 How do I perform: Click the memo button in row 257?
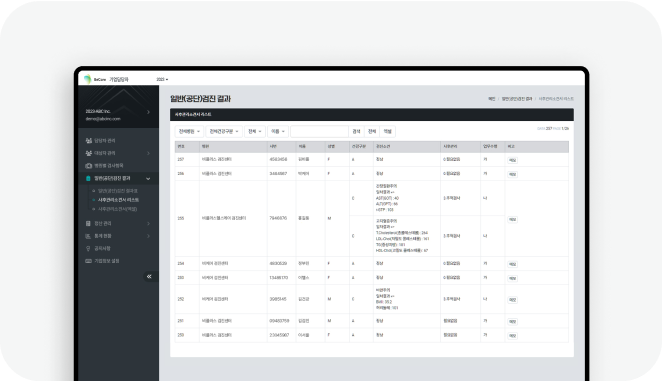[x=512, y=160]
